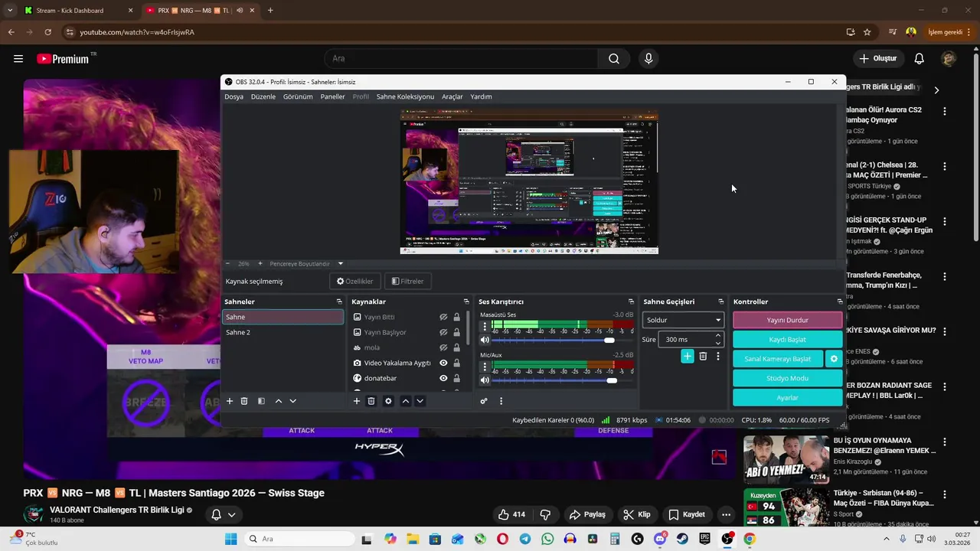This screenshot has width=980, height=551.
Task: Open preview scaling dropdown Pencereye Boyutlandır
Action: (x=306, y=263)
